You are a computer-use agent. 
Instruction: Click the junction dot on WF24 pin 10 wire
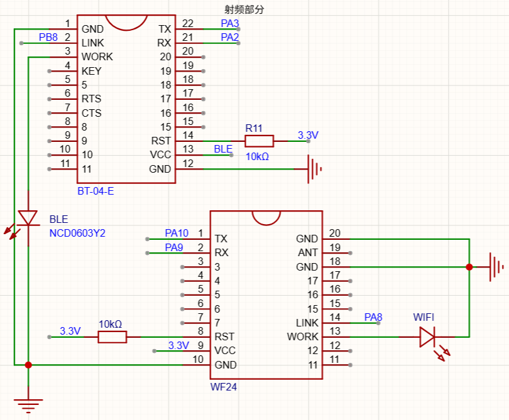28,365
